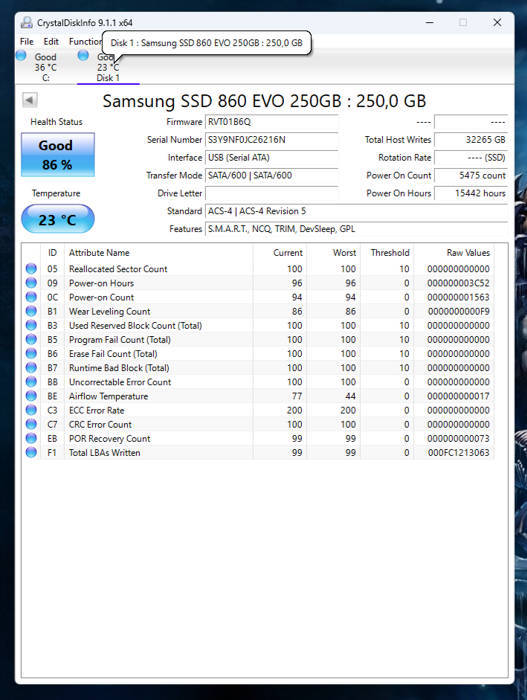Click the Interface field USB (Serial ATA)

coord(271,158)
